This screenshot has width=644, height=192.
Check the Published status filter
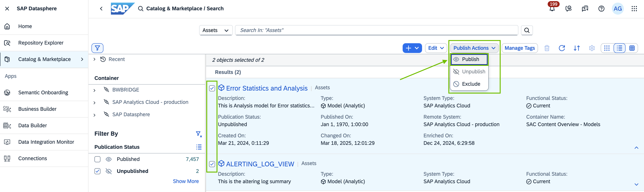pos(97,159)
